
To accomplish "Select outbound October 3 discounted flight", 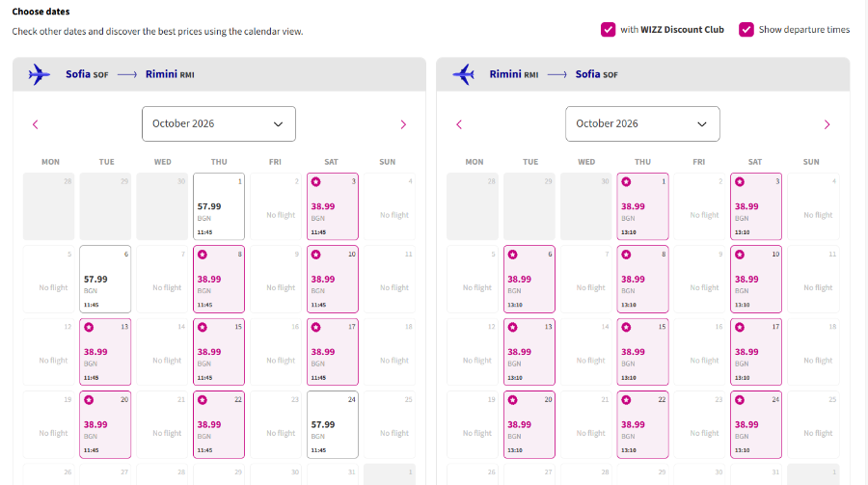I will 333,206.
